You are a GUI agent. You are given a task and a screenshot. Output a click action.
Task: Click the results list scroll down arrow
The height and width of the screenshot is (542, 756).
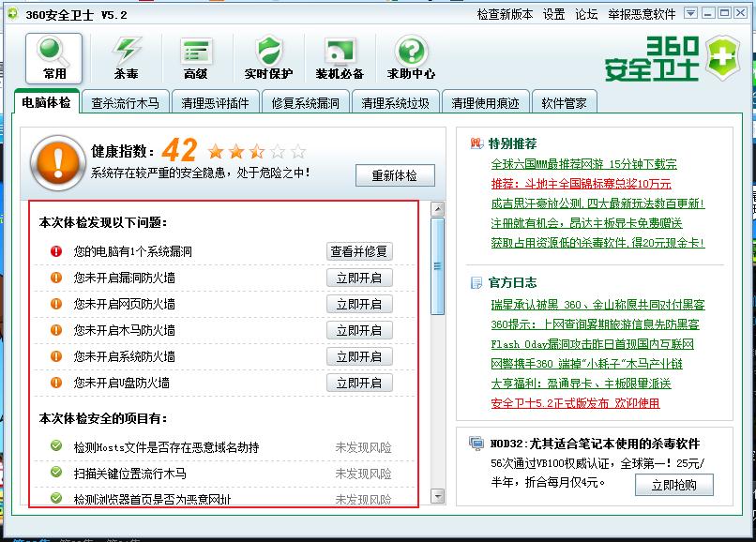click(x=438, y=496)
